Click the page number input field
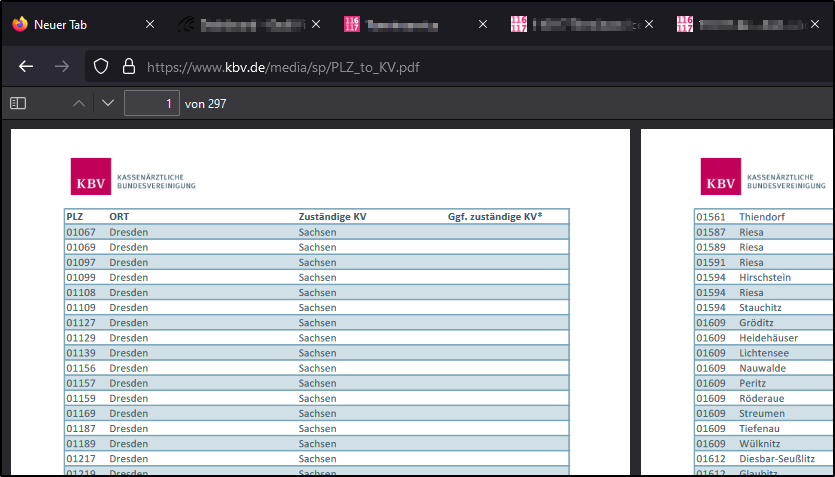835x477 pixels. click(151, 103)
